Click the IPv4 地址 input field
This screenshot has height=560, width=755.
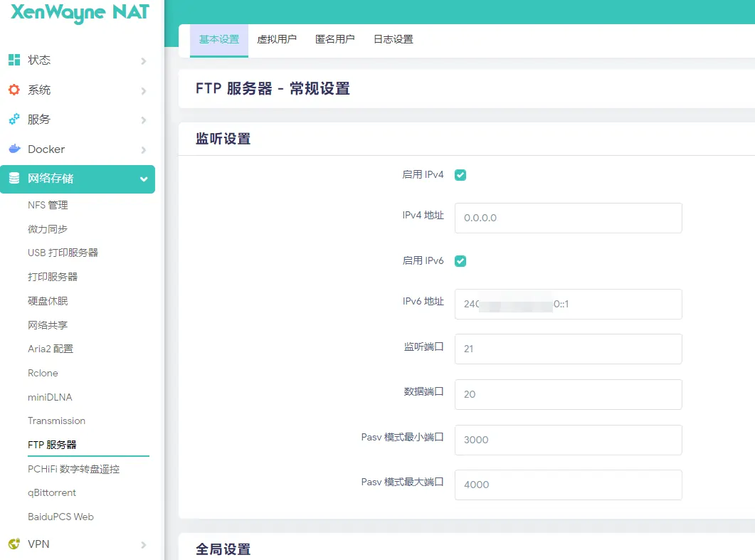point(568,218)
